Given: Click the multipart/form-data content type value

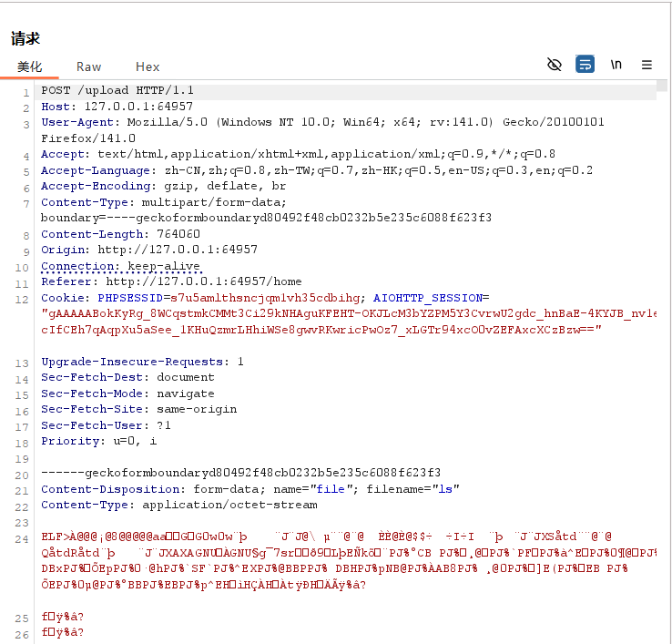Looking at the screenshot, I should coord(214,202).
